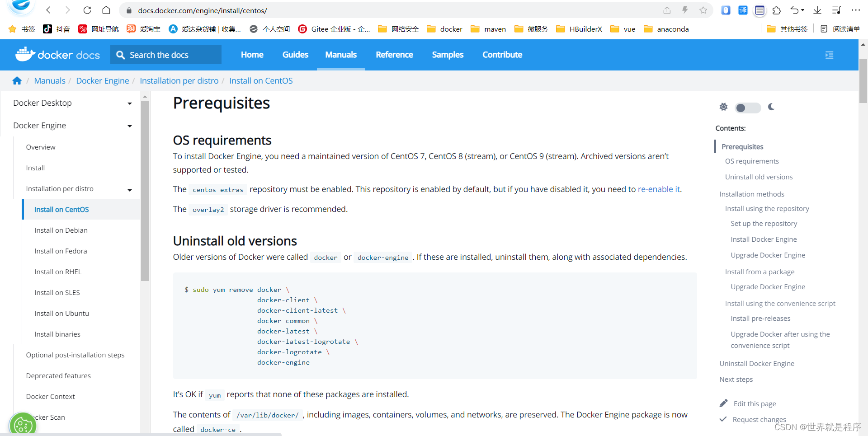Switch to the Guides tab
868x436 pixels.
pos(295,55)
